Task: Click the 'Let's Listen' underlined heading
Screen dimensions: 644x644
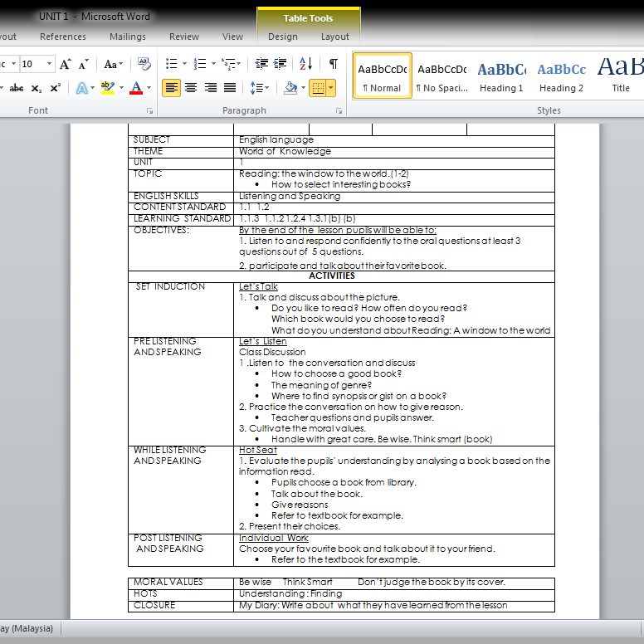Action: [263, 342]
